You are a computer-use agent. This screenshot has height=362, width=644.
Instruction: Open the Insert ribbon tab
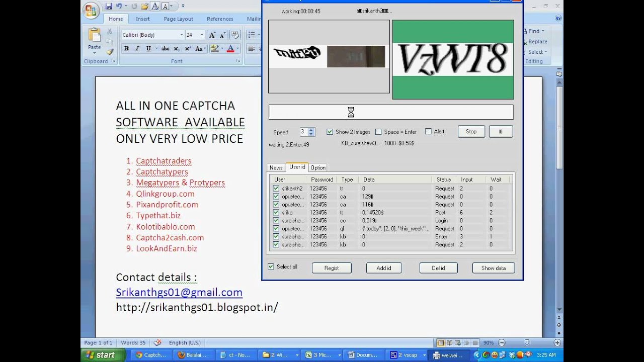tap(142, 19)
